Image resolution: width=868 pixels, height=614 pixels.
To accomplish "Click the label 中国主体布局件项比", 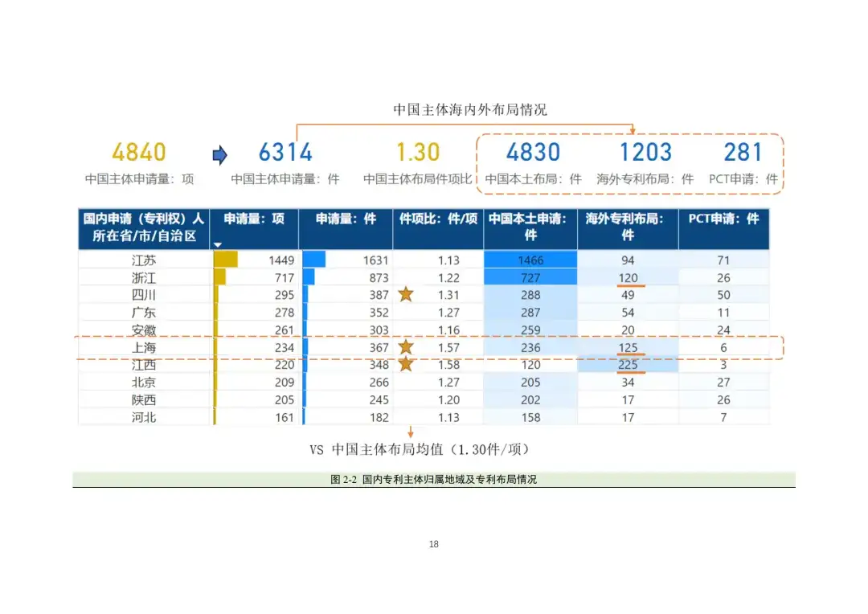I will click(x=417, y=179).
